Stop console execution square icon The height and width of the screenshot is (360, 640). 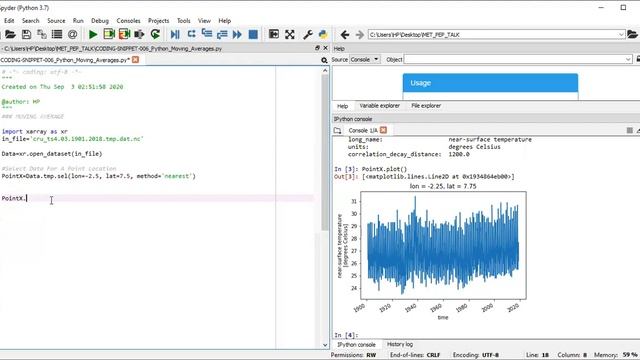coord(629,130)
